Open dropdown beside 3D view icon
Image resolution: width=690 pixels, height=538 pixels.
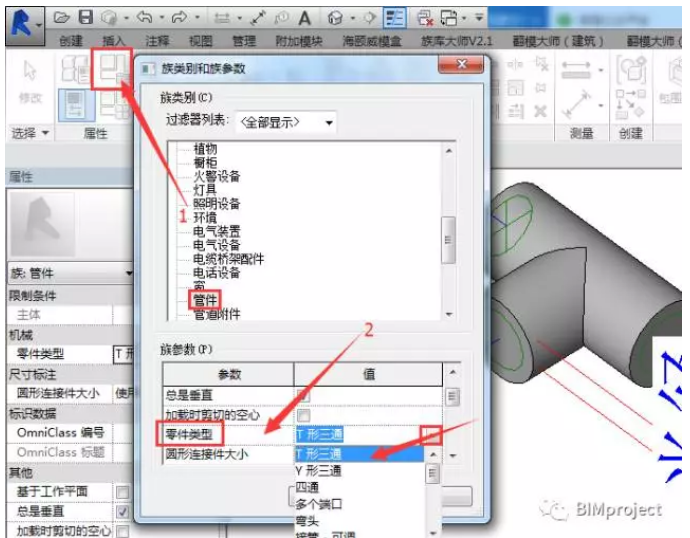pos(352,18)
